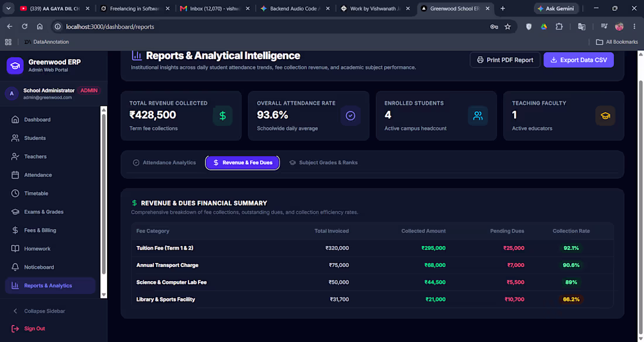The height and width of the screenshot is (342, 644).
Task: Click the ₹428,500 total revenue value
Action: point(153,115)
